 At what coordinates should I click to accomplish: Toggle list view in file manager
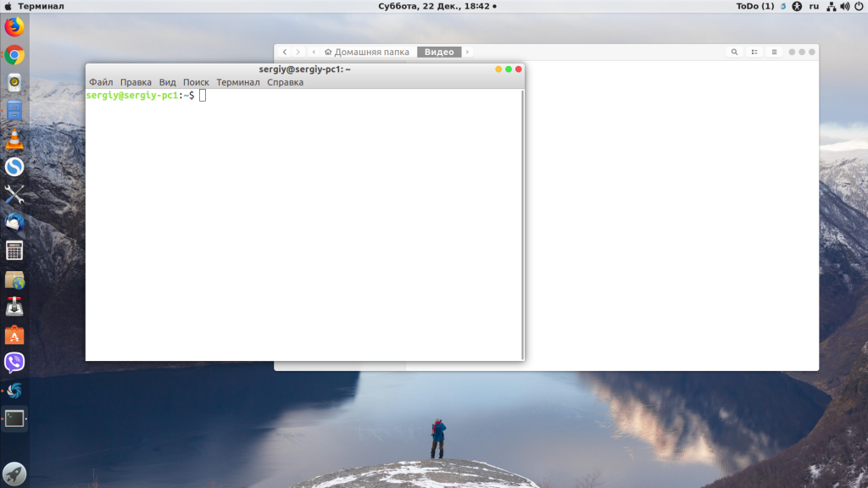[x=754, y=53]
